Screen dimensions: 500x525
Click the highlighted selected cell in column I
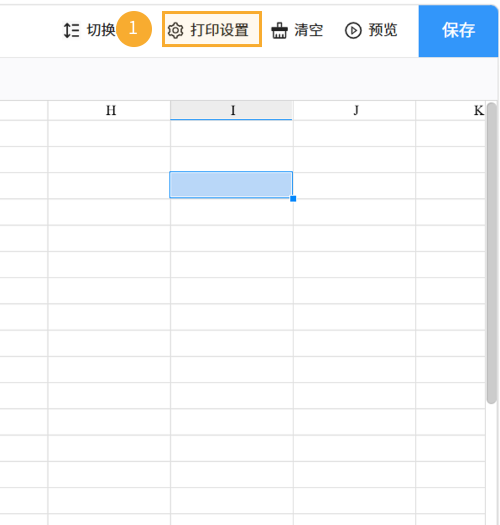pos(231,184)
